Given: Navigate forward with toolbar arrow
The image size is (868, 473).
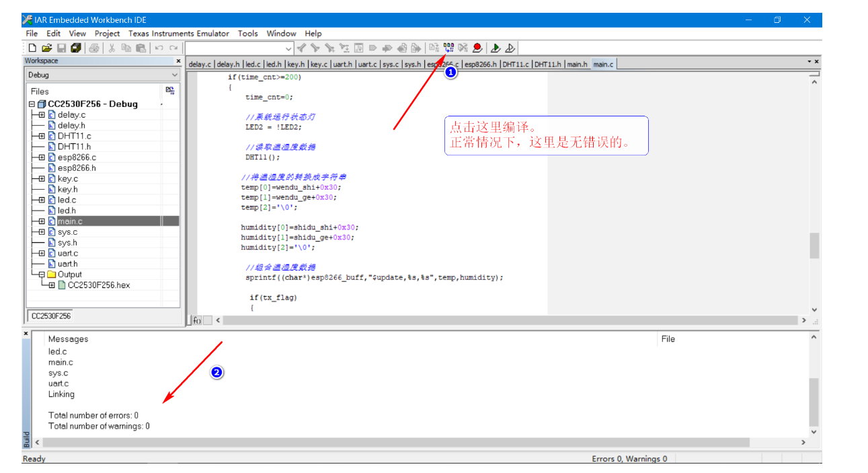Looking at the screenshot, I should point(416,48).
